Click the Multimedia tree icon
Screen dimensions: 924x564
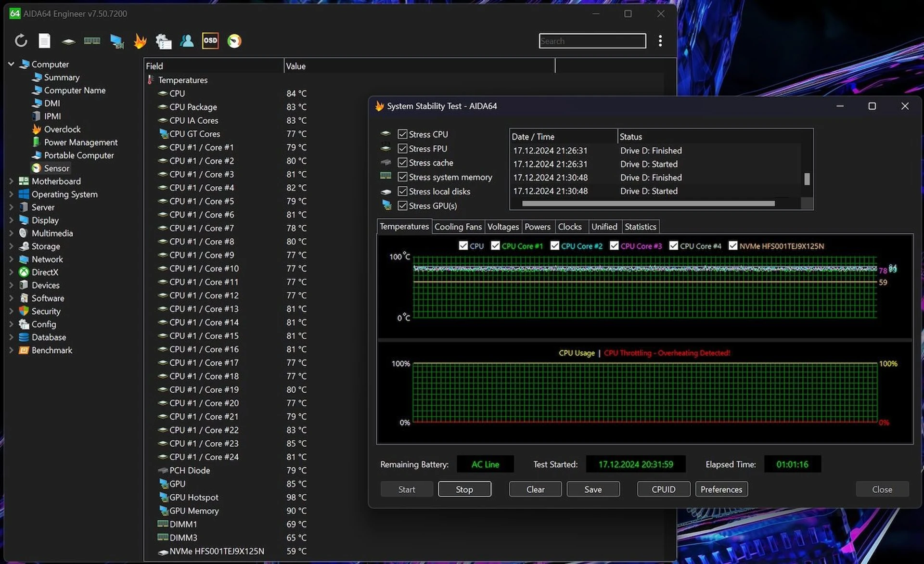24,233
